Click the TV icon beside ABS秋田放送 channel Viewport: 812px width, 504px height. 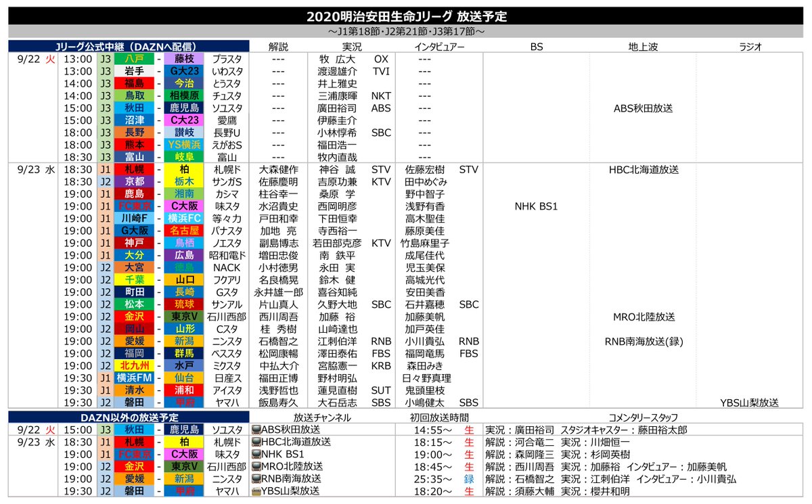click(x=256, y=430)
